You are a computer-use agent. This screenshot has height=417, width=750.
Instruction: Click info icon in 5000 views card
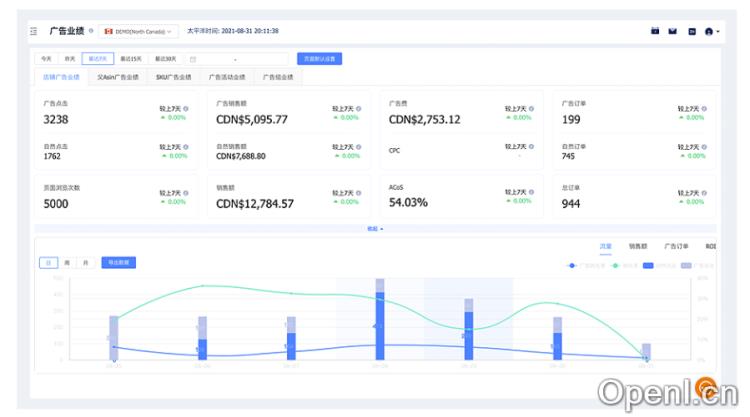click(186, 193)
